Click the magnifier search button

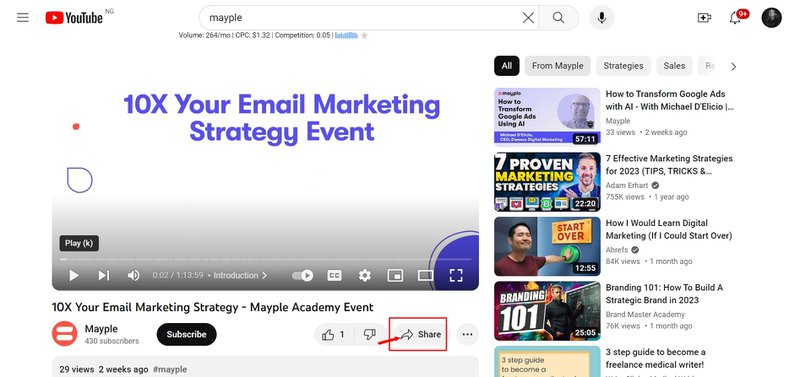point(559,18)
